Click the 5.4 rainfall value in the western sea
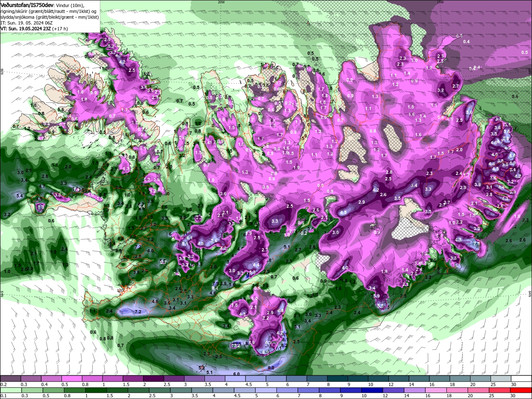Screen dimensions: 532x399 tap(20, 195)
